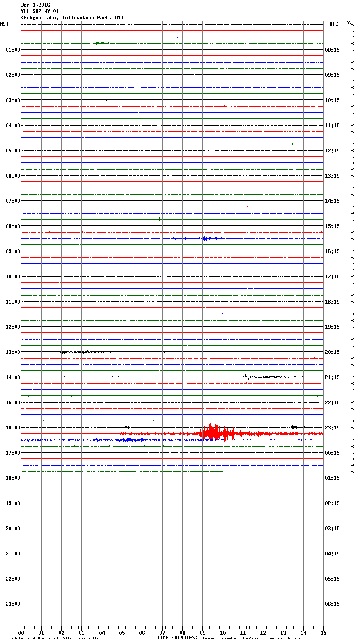Click the 08:00 MST time label

tap(13, 226)
